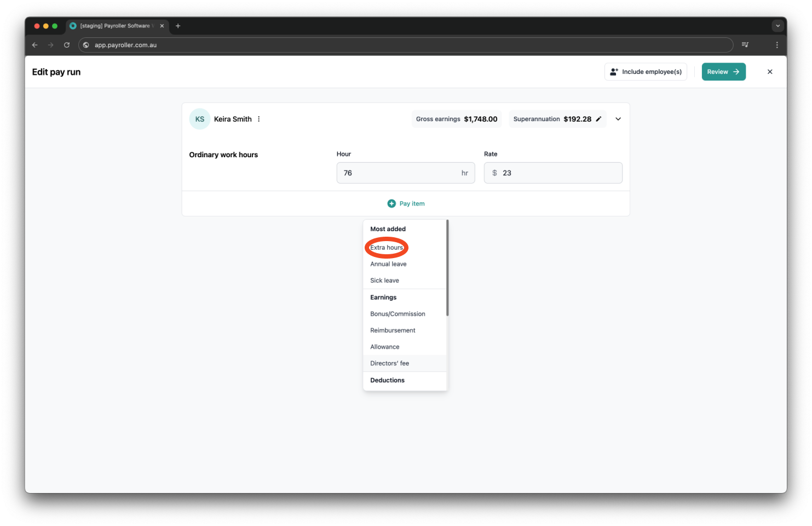Image resolution: width=812 pixels, height=526 pixels.
Task: Close the Edit pay run page
Action: (770, 72)
